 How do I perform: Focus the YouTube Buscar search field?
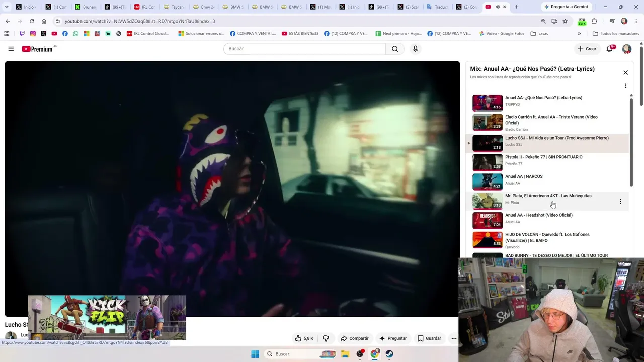pyautogui.click(x=304, y=49)
